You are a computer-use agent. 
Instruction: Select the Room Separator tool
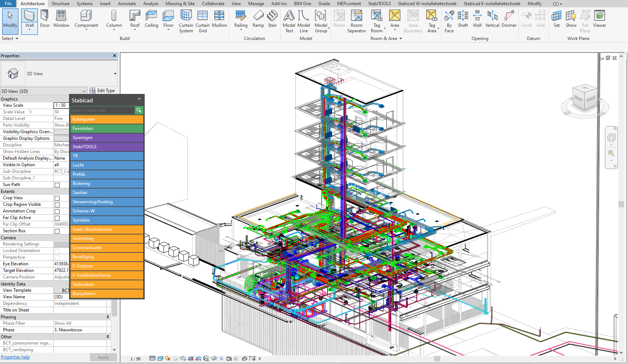pos(357,21)
